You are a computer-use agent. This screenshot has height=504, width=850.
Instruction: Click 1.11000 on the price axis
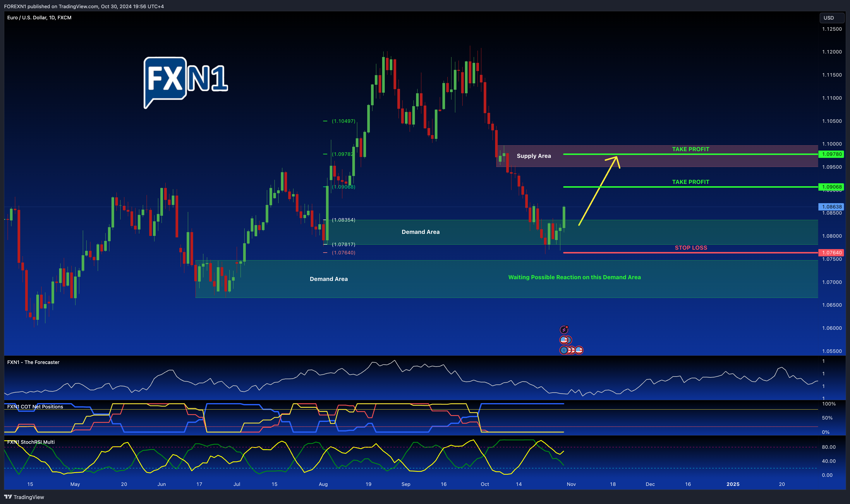click(x=832, y=98)
